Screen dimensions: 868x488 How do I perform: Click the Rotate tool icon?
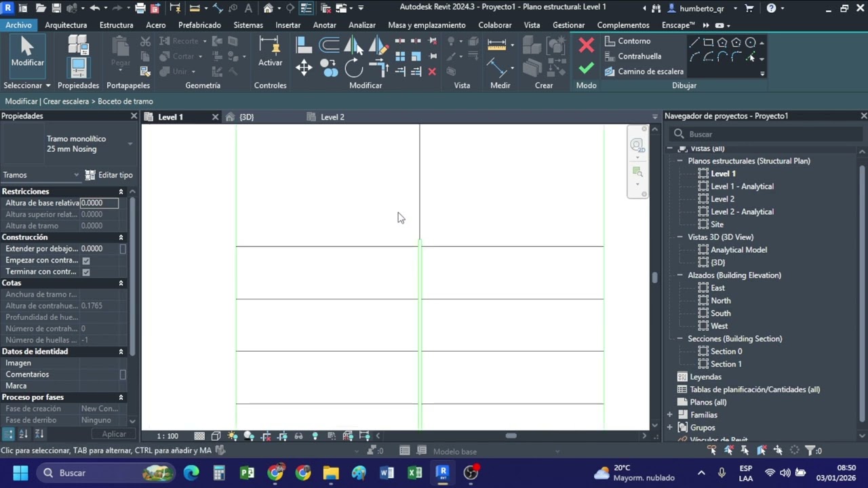pyautogui.click(x=353, y=68)
